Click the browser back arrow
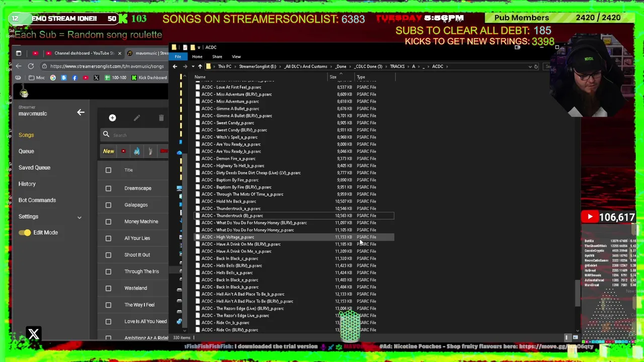644x362 pixels. (x=18, y=66)
